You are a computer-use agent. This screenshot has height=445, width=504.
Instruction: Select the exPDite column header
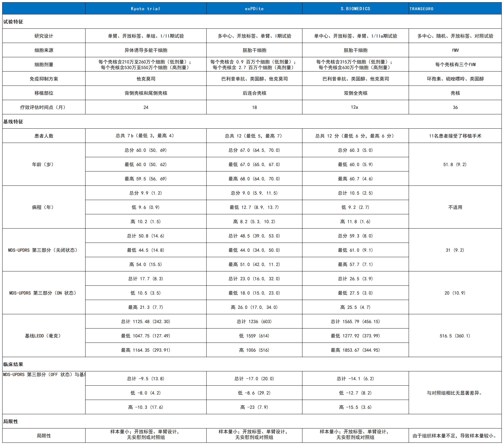254,9
